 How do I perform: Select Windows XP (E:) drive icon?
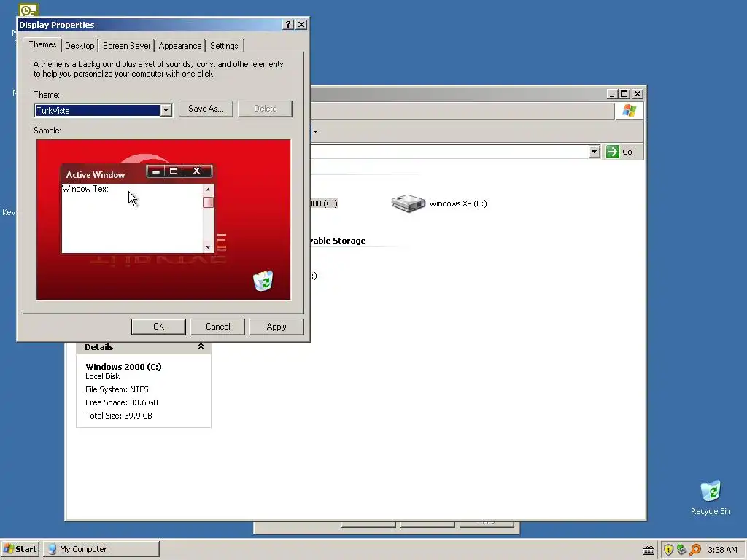pyautogui.click(x=409, y=203)
